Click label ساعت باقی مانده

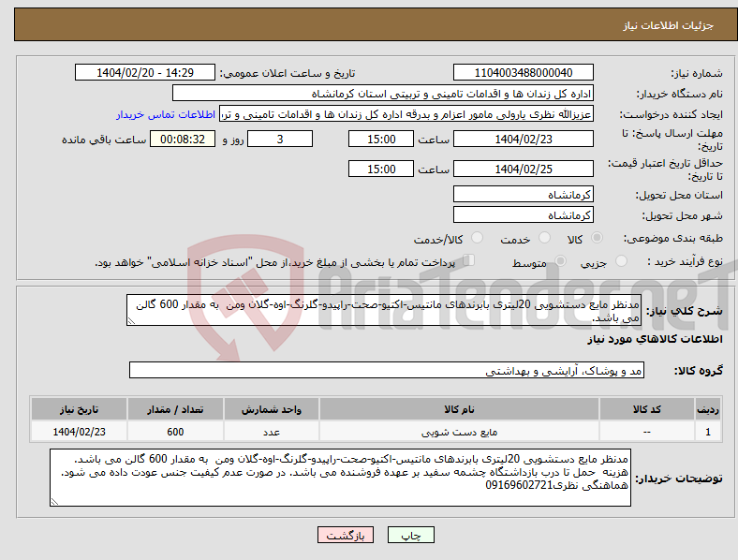point(104,140)
